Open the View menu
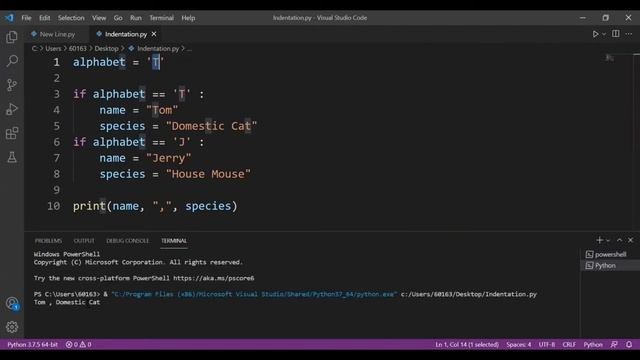 (99, 18)
